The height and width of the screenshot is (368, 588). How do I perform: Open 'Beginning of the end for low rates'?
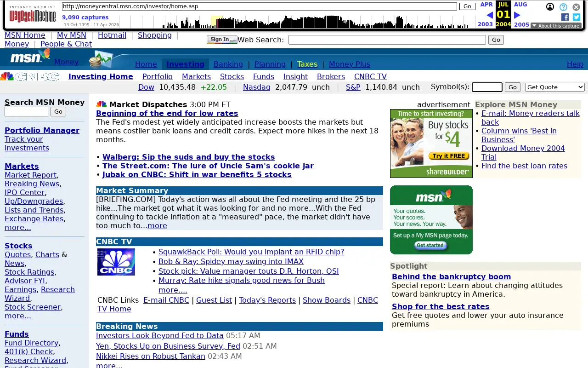(x=167, y=113)
